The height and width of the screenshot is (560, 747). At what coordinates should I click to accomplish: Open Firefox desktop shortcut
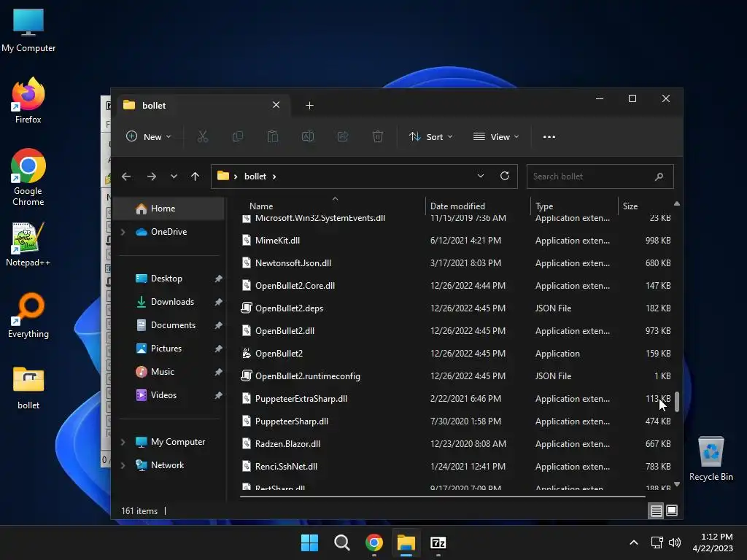(28, 101)
